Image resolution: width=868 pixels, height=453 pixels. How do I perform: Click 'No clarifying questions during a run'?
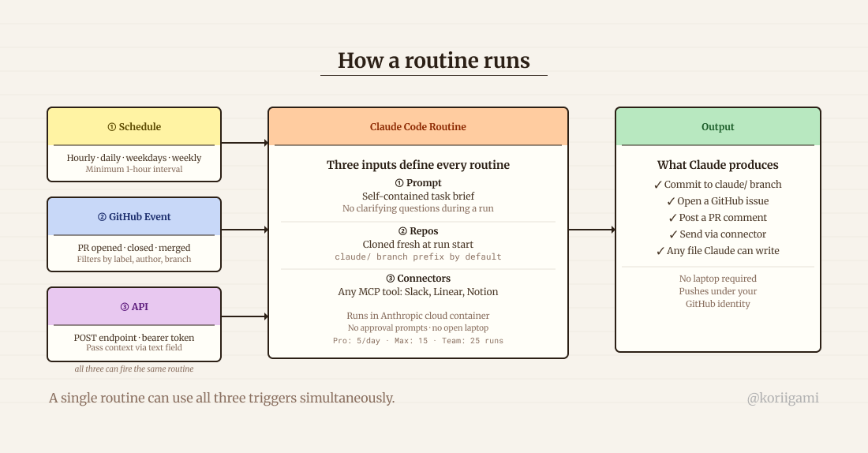coord(418,208)
